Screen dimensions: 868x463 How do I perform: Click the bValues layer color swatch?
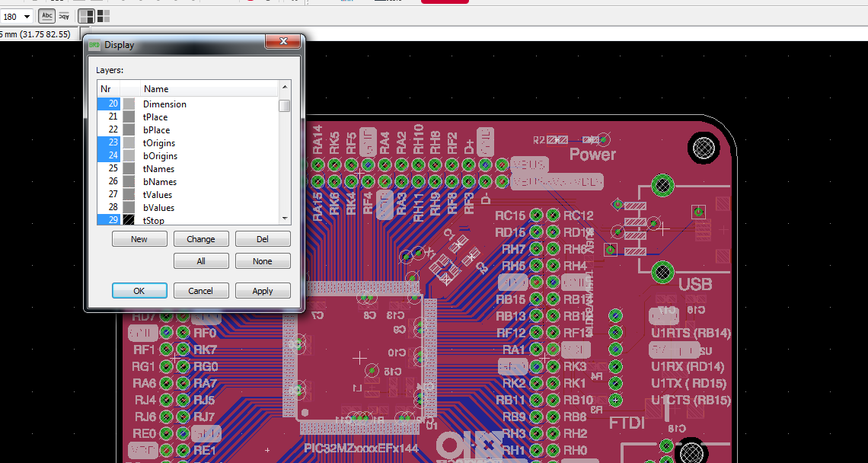(x=129, y=207)
